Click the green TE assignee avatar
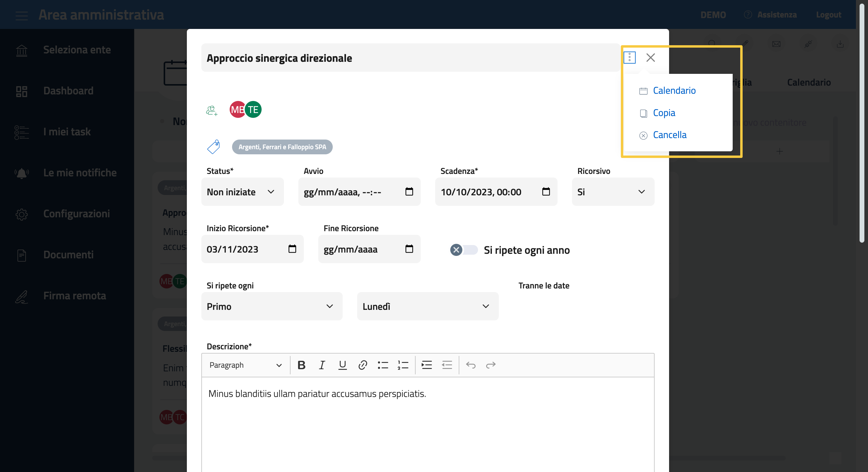The image size is (868, 472). pyautogui.click(x=253, y=109)
